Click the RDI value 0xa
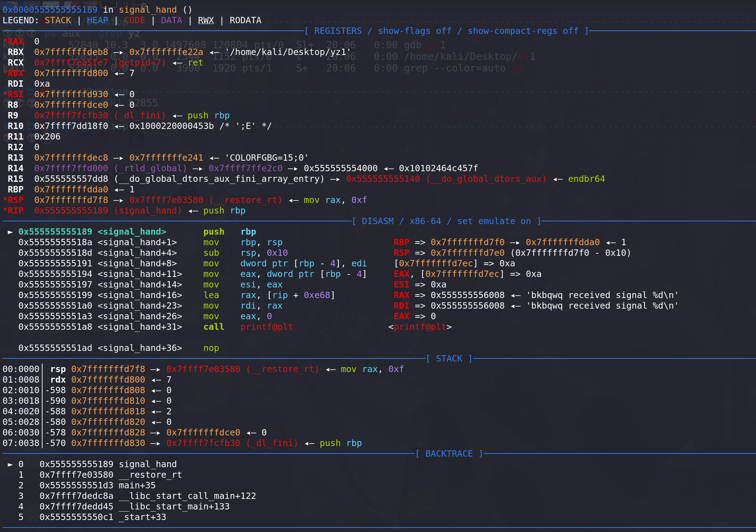756x532 pixels. 42,84
